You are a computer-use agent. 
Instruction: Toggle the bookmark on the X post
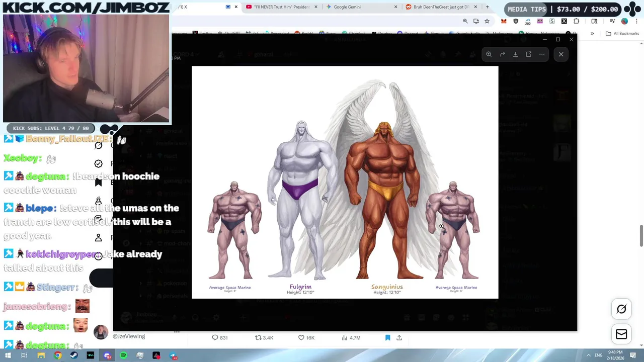[387, 338]
